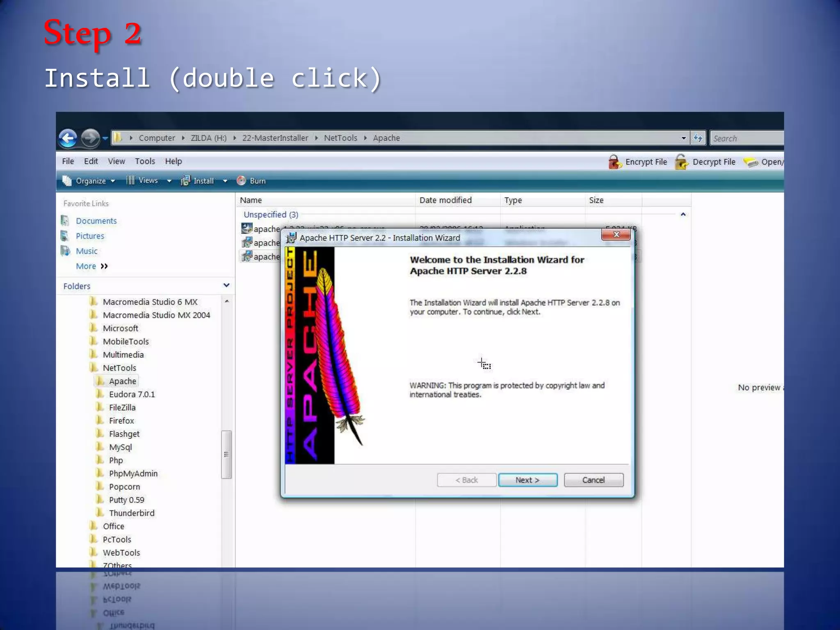Select Macromedia Studio MX 2004 folder
The width and height of the screenshot is (840, 630).
(156, 315)
